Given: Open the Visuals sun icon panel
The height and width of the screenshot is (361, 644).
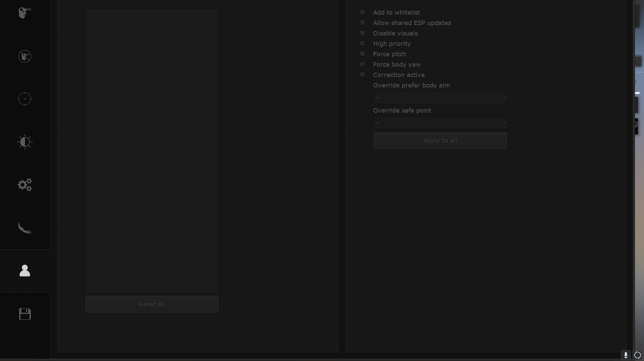Looking at the screenshot, I should (x=24, y=141).
